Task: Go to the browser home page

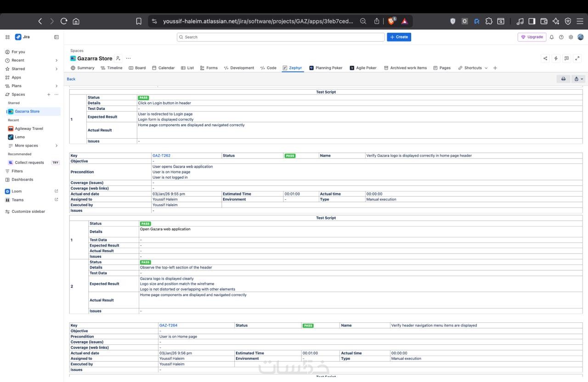Action: pos(76,21)
